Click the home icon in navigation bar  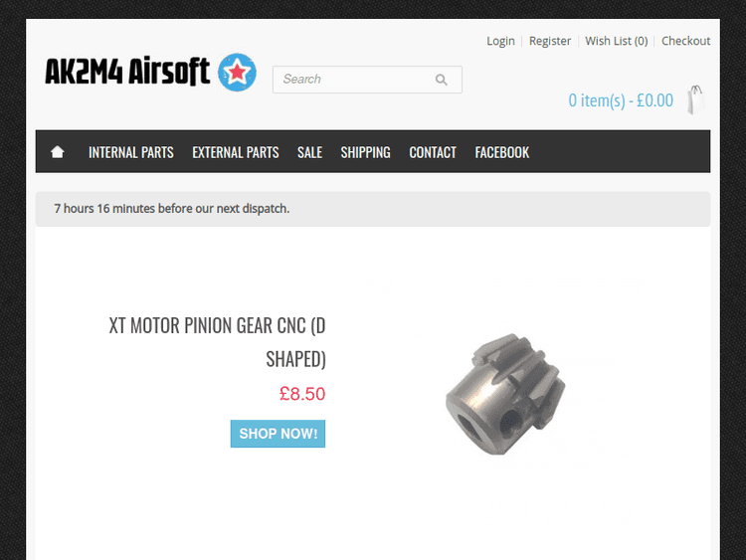click(58, 152)
